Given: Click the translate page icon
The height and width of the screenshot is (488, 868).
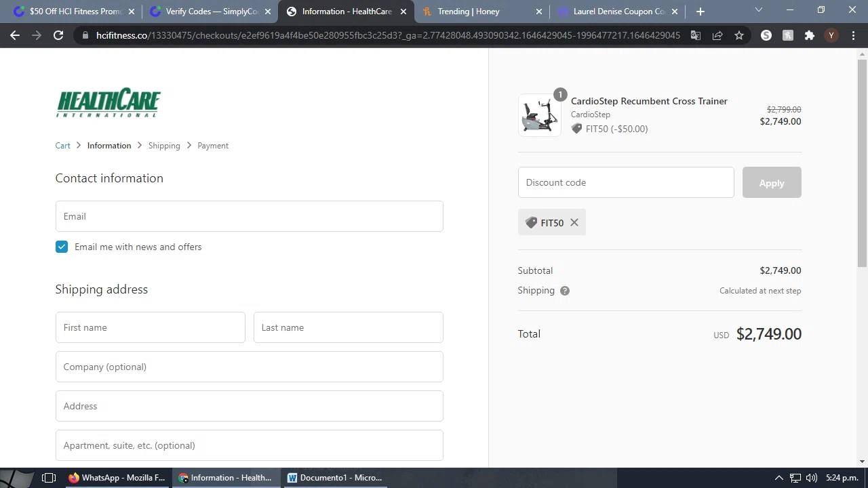Looking at the screenshot, I should pos(696,35).
